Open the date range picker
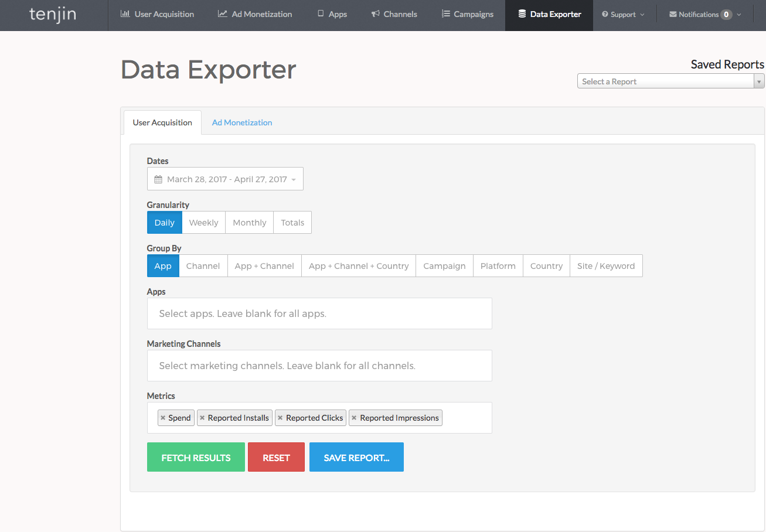The height and width of the screenshot is (532, 766). pyautogui.click(x=225, y=179)
